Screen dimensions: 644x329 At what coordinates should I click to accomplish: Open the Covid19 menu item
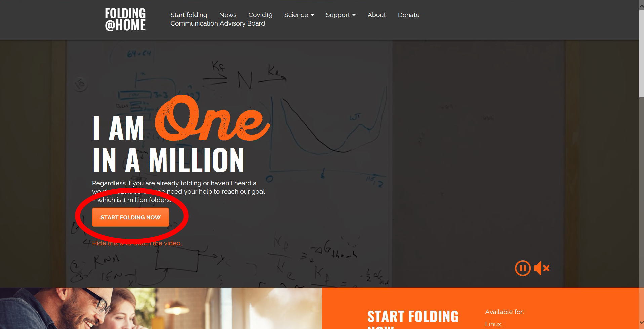pyautogui.click(x=260, y=15)
